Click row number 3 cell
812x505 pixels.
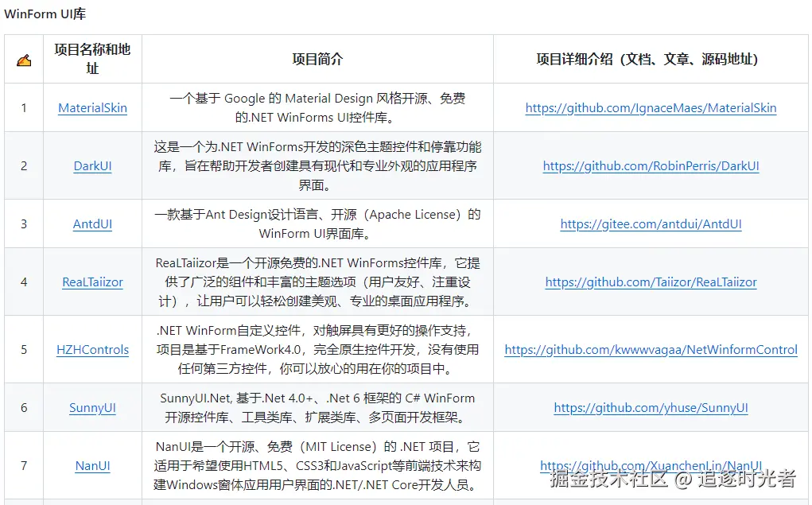coord(24,223)
